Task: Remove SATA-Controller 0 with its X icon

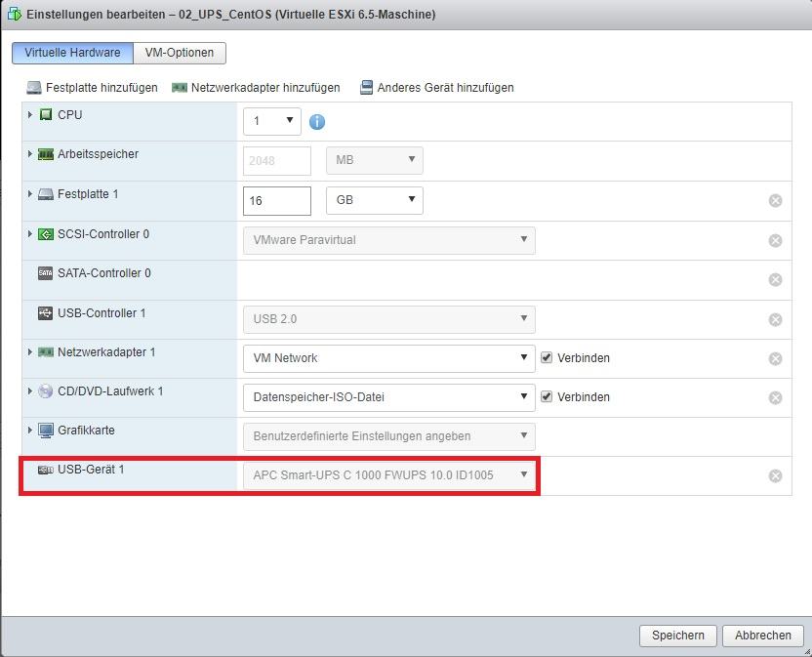Action: [775, 280]
